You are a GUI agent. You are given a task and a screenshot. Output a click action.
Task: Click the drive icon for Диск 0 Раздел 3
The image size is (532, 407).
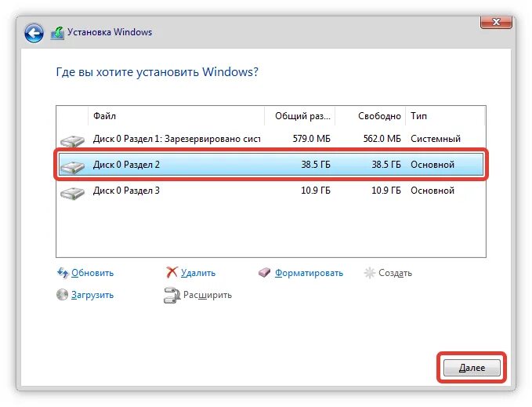click(x=72, y=192)
